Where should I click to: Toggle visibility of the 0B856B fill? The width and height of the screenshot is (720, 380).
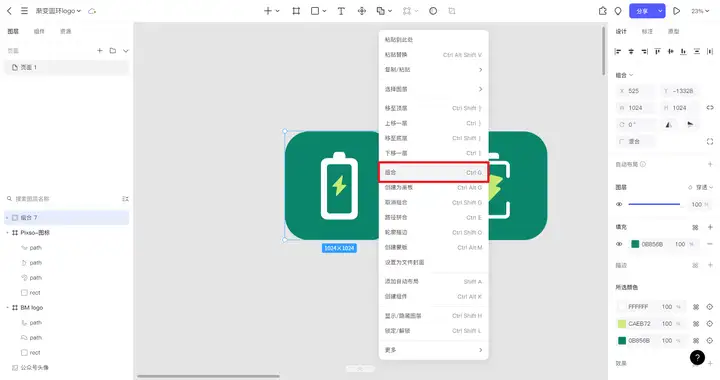(x=619, y=244)
